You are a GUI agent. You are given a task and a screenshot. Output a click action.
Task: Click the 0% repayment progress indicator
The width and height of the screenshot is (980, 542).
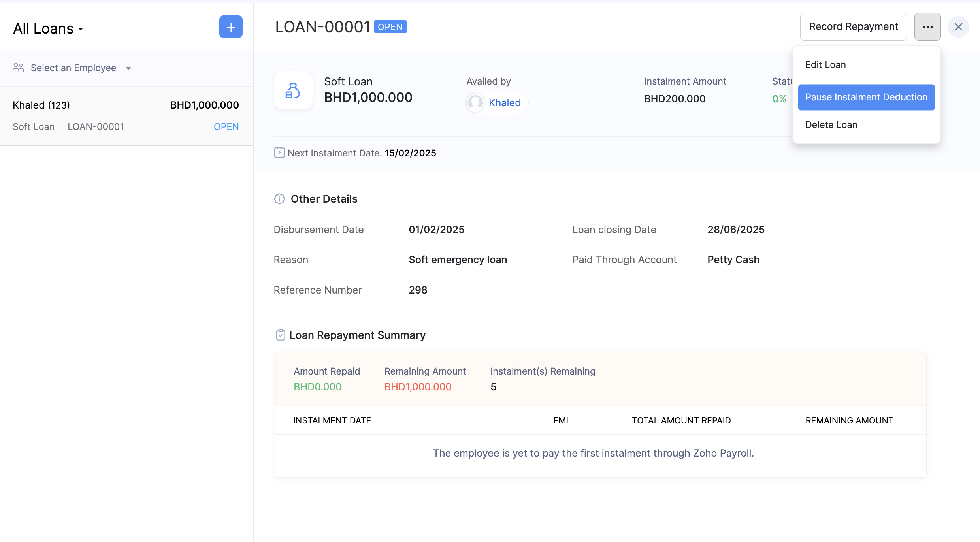click(x=779, y=99)
